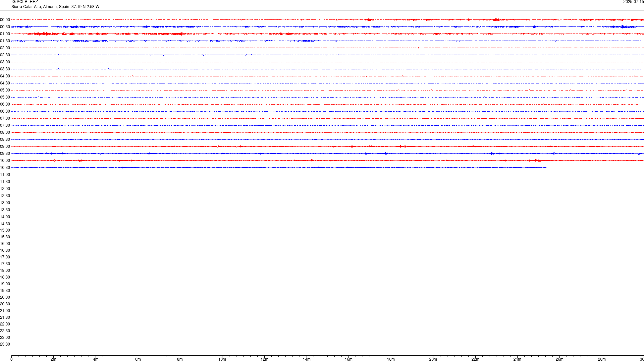This screenshot has height=362, width=644.
Task: Click the red 01:00 seismic trace
Action: pyautogui.click(x=328, y=34)
